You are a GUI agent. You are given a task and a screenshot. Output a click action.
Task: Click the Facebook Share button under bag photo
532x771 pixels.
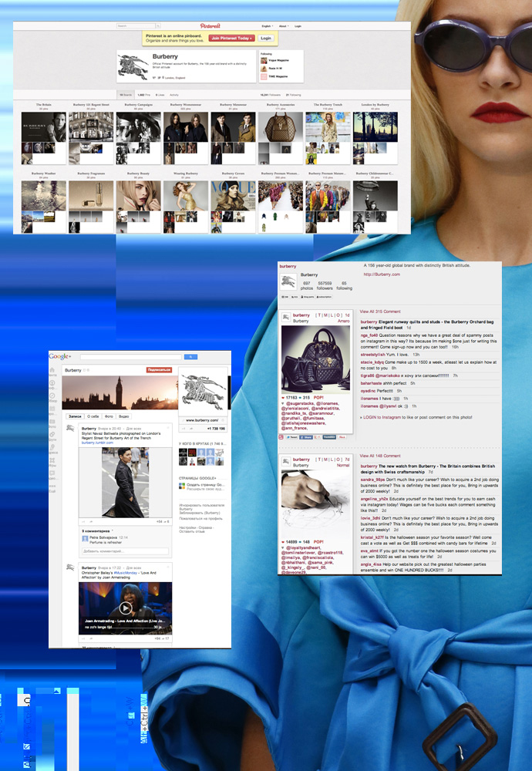[x=306, y=436]
